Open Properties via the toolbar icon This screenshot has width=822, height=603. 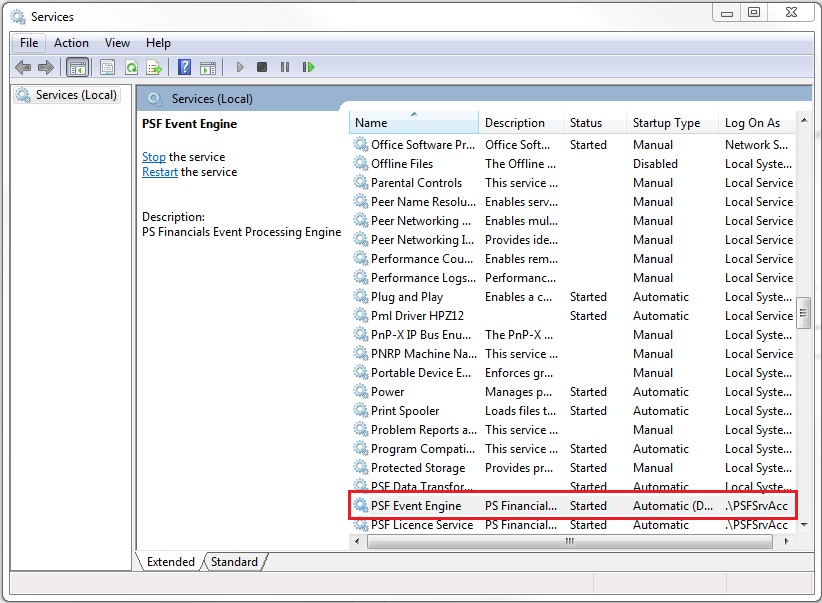point(107,67)
